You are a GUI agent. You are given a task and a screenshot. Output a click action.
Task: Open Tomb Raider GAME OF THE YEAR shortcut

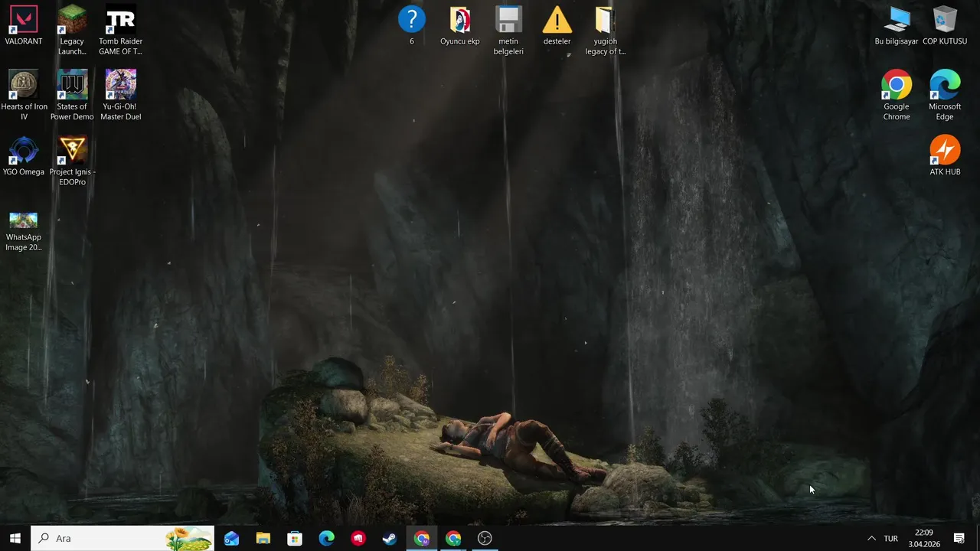pos(120,31)
